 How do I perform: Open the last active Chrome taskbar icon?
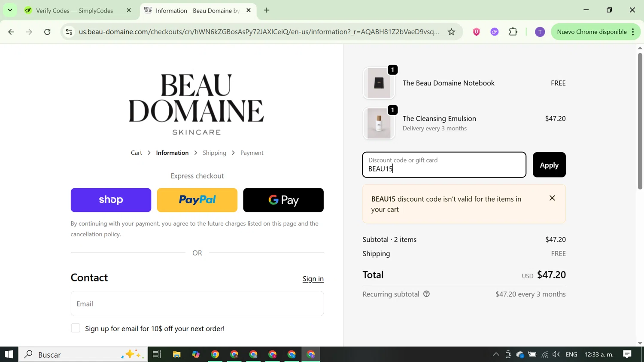(x=311, y=354)
